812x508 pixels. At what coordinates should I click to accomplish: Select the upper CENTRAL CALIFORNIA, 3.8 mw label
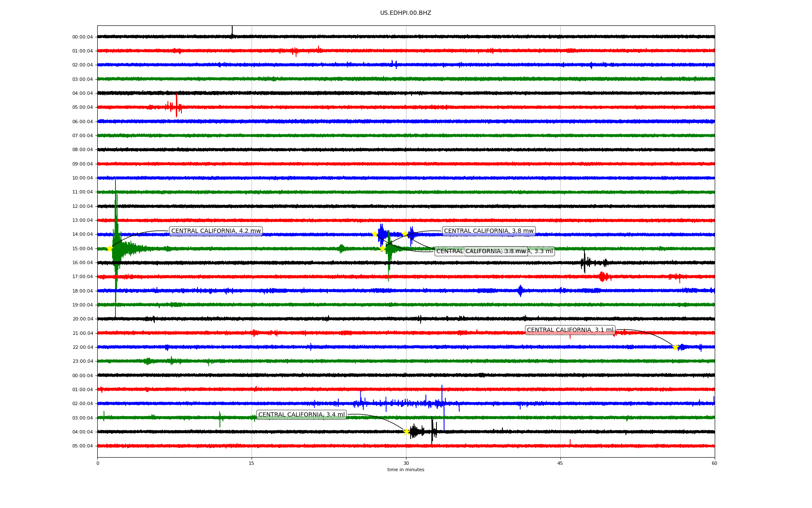tap(488, 231)
